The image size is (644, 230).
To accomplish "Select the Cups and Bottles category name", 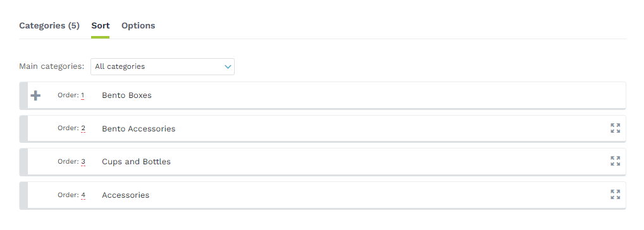I will (136, 162).
